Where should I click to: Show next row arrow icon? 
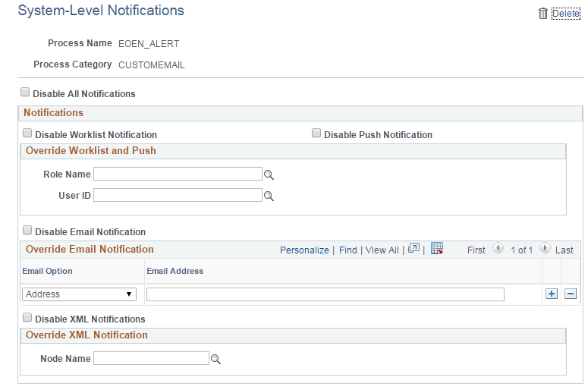(x=545, y=248)
